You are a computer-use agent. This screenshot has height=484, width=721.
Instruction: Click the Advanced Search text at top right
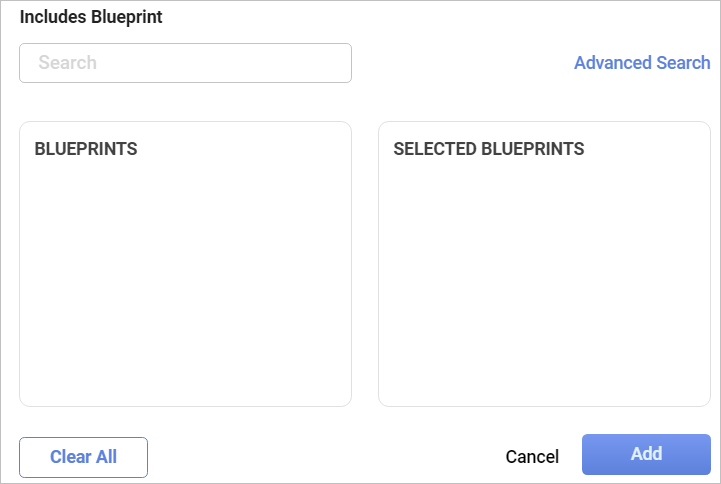tap(642, 63)
